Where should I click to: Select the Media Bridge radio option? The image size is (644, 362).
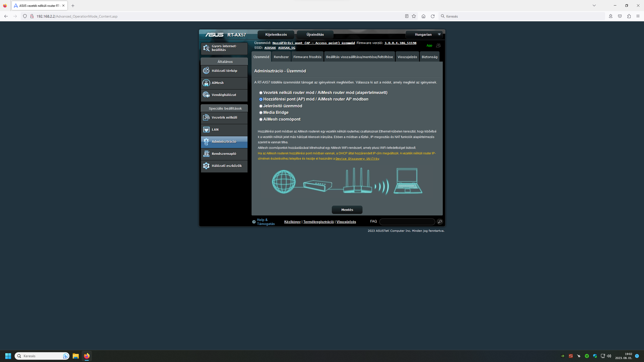tap(261, 113)
